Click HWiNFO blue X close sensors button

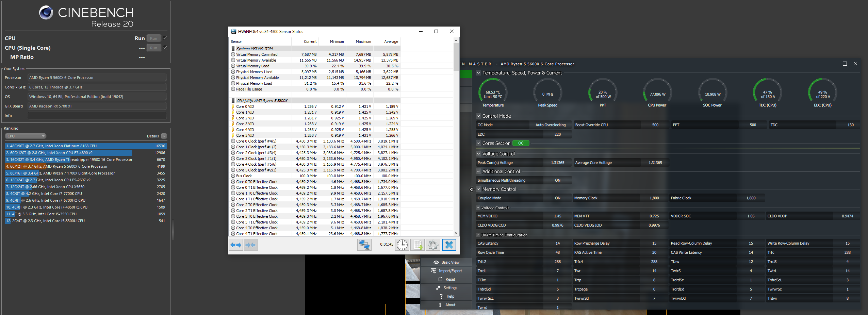tap(449, 245)
